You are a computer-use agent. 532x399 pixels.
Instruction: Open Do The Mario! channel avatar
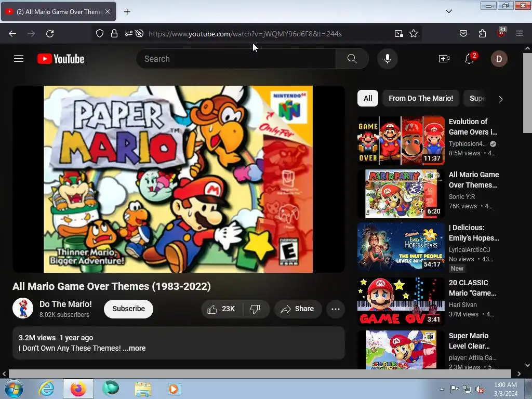(23, 308)
